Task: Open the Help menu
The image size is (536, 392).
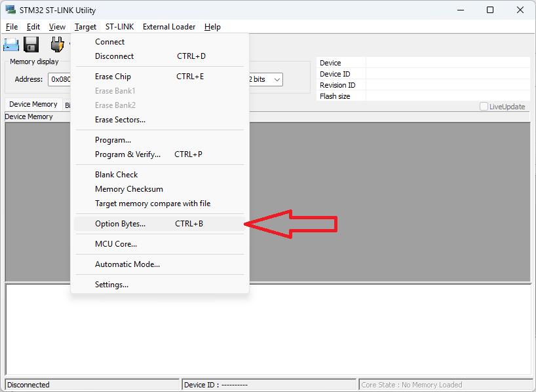Action: (x=212, y=27)
